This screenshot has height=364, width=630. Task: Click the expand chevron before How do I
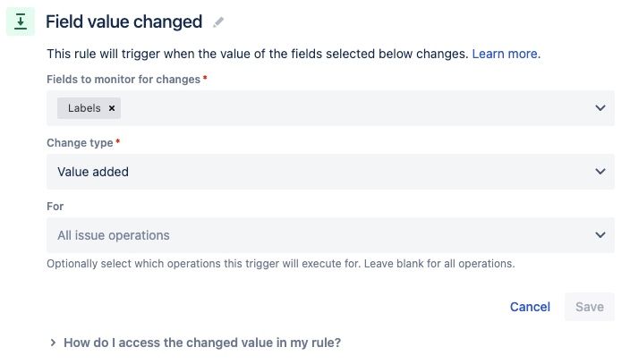click(x=53, y=343)
